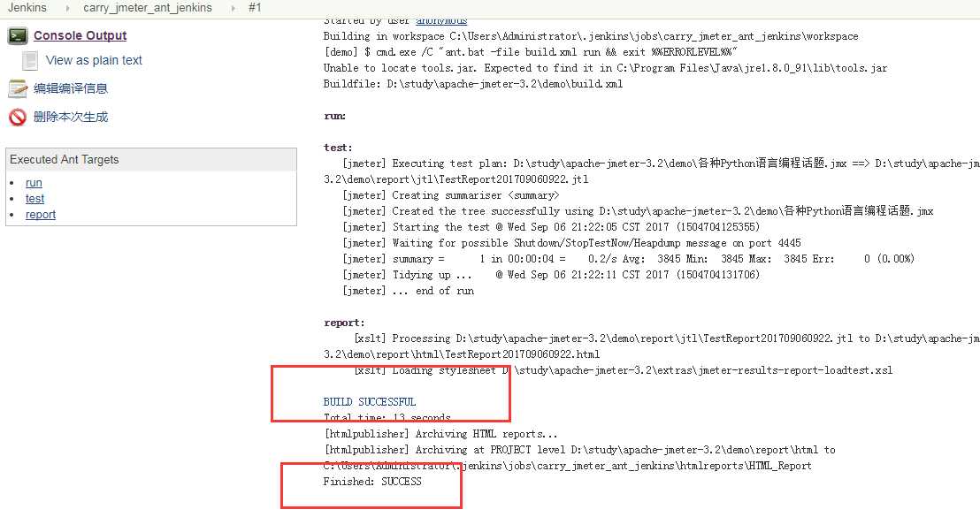Click the cmd.exe ant.bat command line
The image size is (980, 517).
coord(531,52)
